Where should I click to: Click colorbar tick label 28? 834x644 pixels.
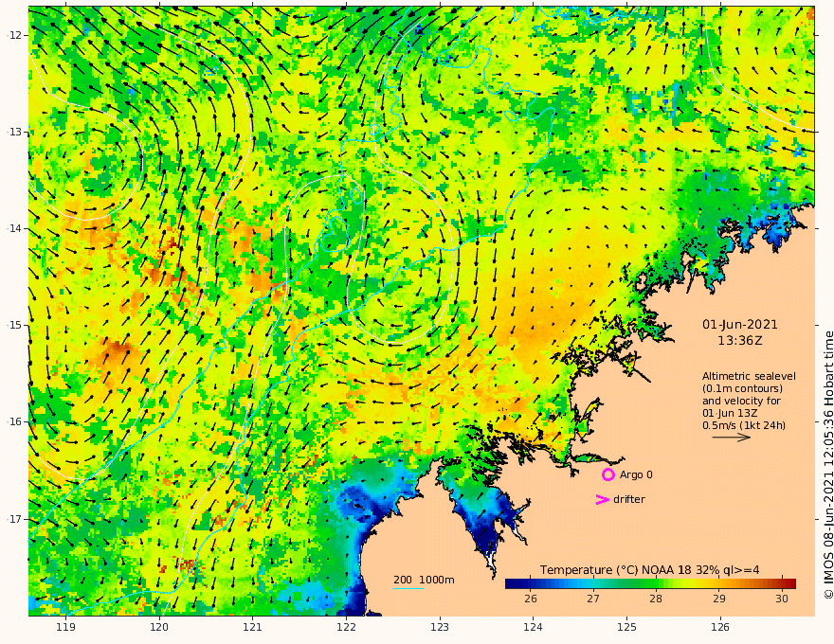656,599
